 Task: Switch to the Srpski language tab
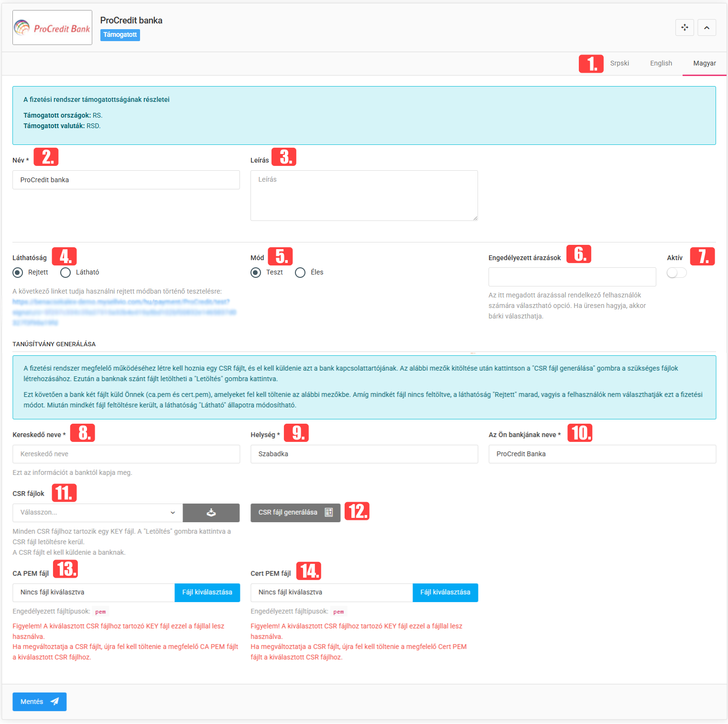point(619,63)
